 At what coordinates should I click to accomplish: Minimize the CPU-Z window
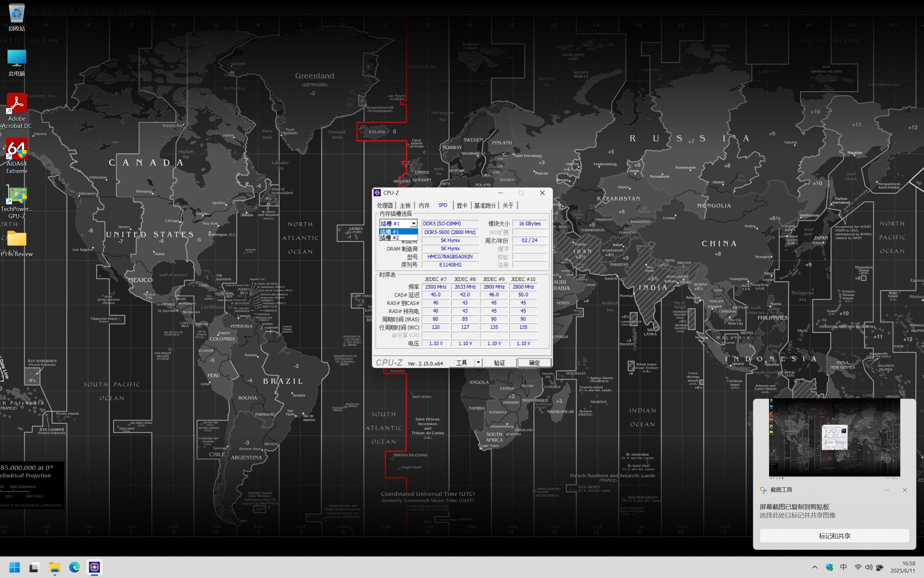500,193
